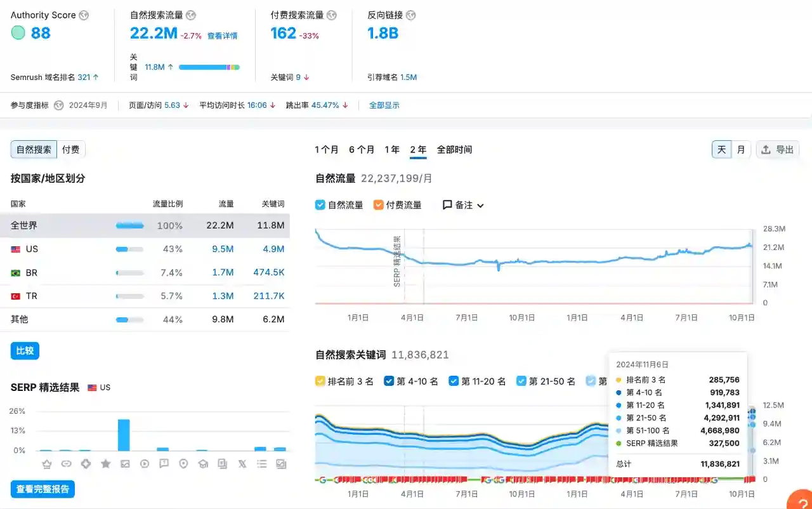Select the image pack SERP feature icon
The height and width of the screenshot is (509, 812).
tap(125, 464)
